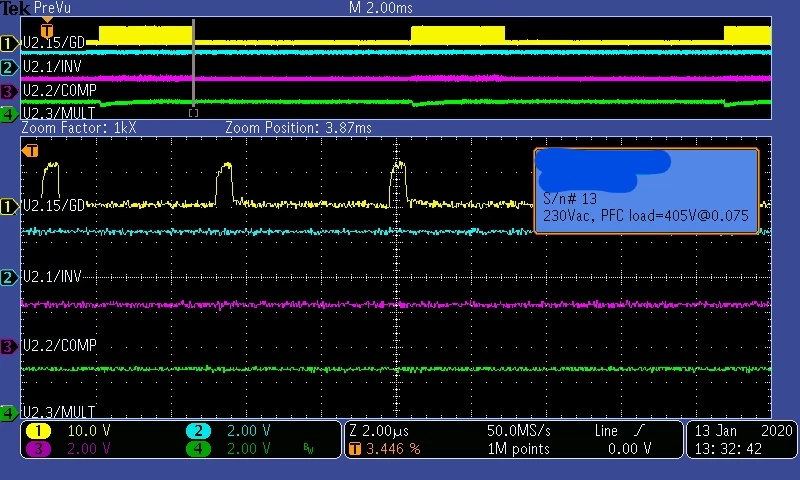Click the U2.1/INV label in the overview
The image size is (800, 480).
coord(52,66)
